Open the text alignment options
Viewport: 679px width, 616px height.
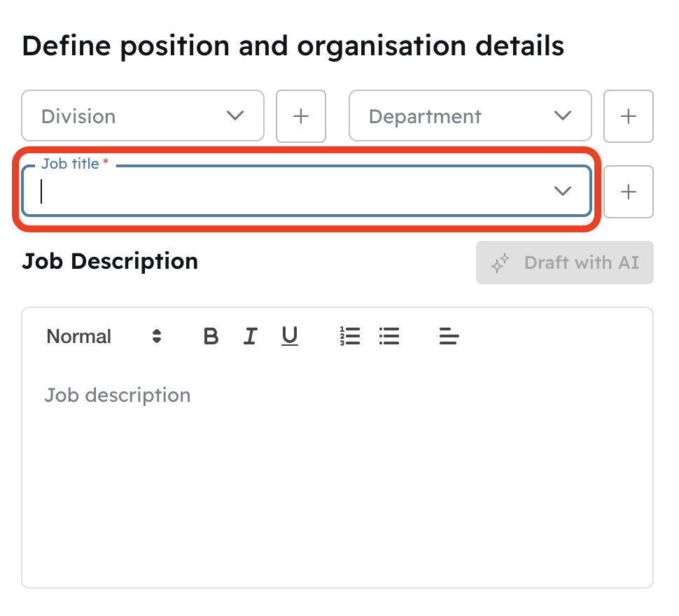click(449, 337)
